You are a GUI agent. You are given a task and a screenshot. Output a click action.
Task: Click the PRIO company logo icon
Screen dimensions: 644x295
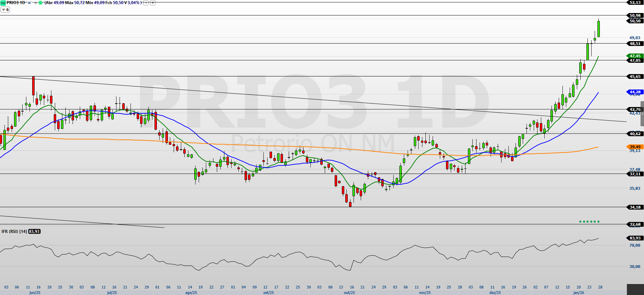(3, 3)
